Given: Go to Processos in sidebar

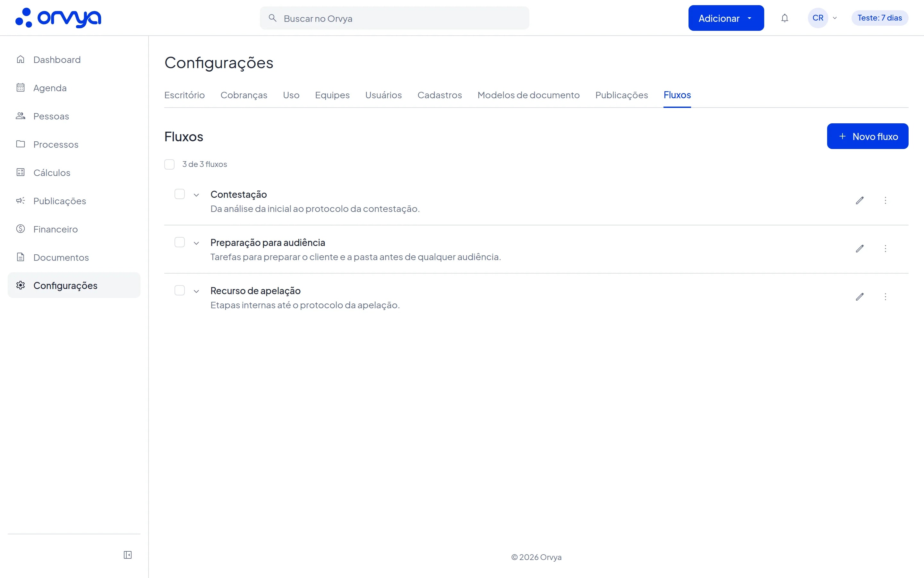Looking at the screenshot, I should click(x=74, y=144).
